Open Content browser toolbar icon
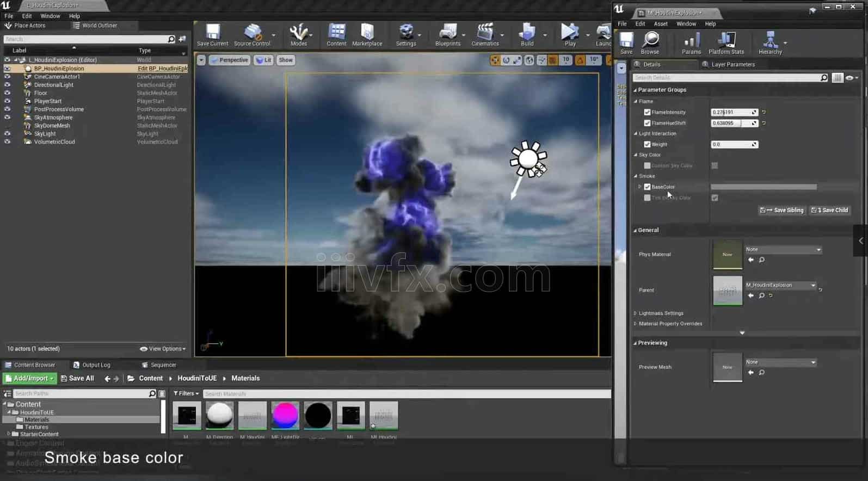The height and width of the screenshot is (481, 868). (336, 35)
